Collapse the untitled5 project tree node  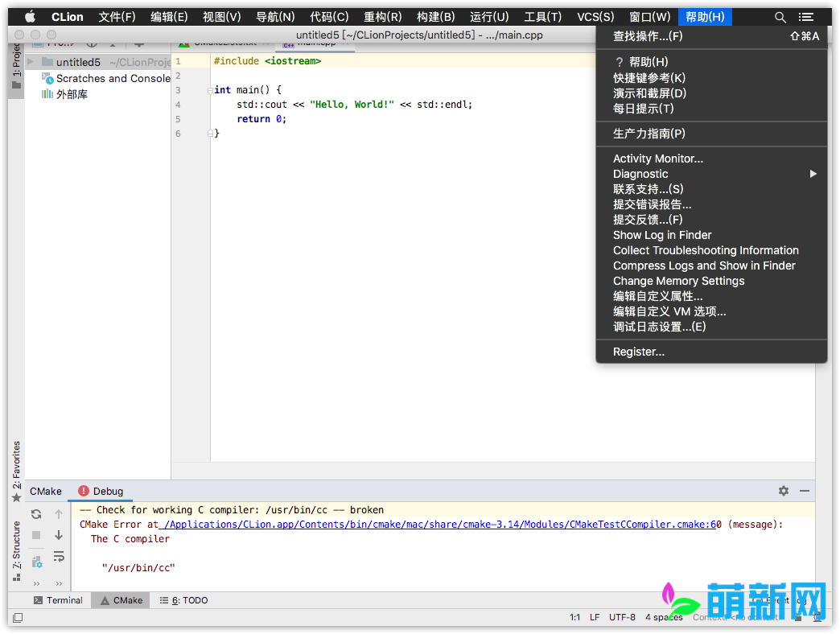[30, 62]
